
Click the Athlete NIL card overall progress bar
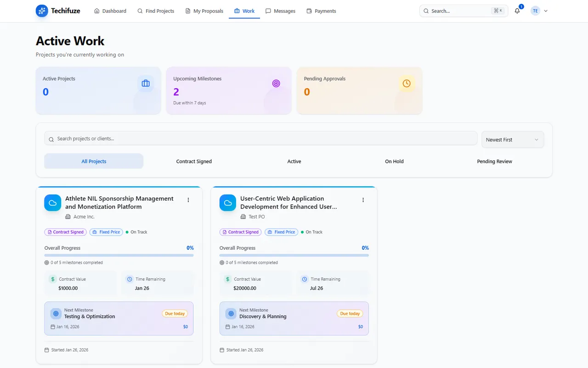tap(119, 255)
